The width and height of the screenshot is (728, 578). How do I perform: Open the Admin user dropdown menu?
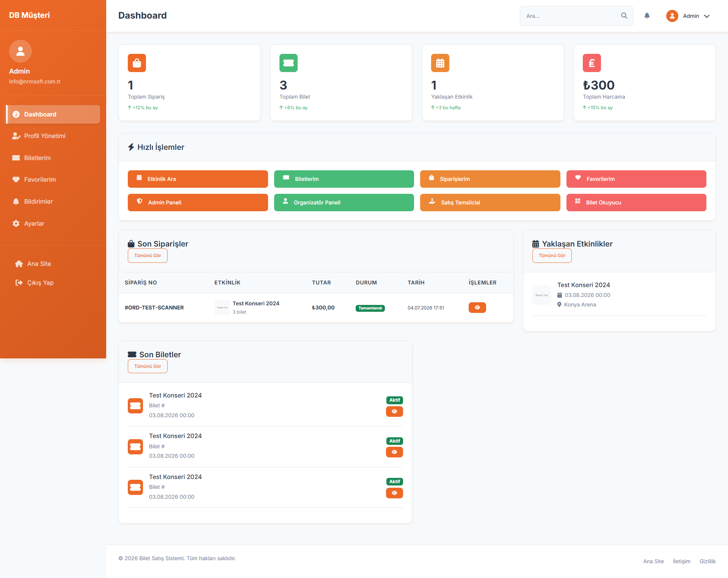[x=688, y=16]
